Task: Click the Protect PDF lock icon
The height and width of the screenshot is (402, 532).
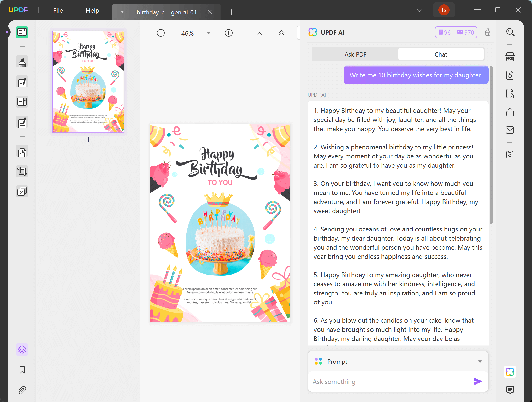Action: click(x=510, y=94)
